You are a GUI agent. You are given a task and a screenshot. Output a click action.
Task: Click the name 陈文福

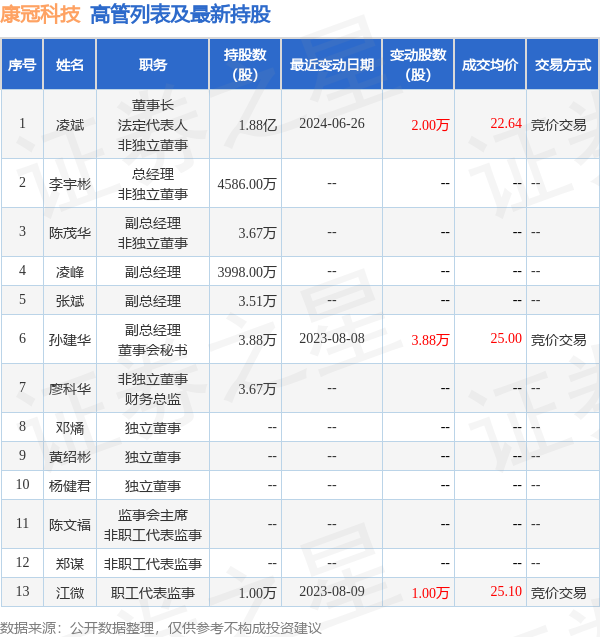pos(70,525)
